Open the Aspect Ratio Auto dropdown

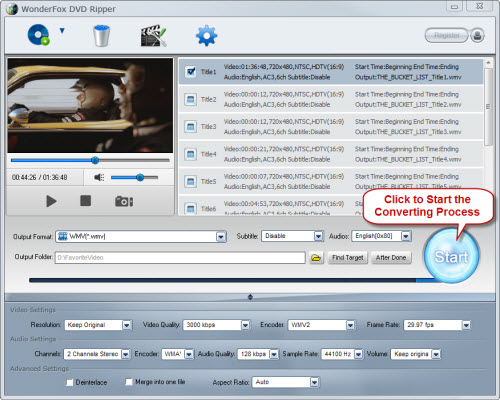(314, 382)
